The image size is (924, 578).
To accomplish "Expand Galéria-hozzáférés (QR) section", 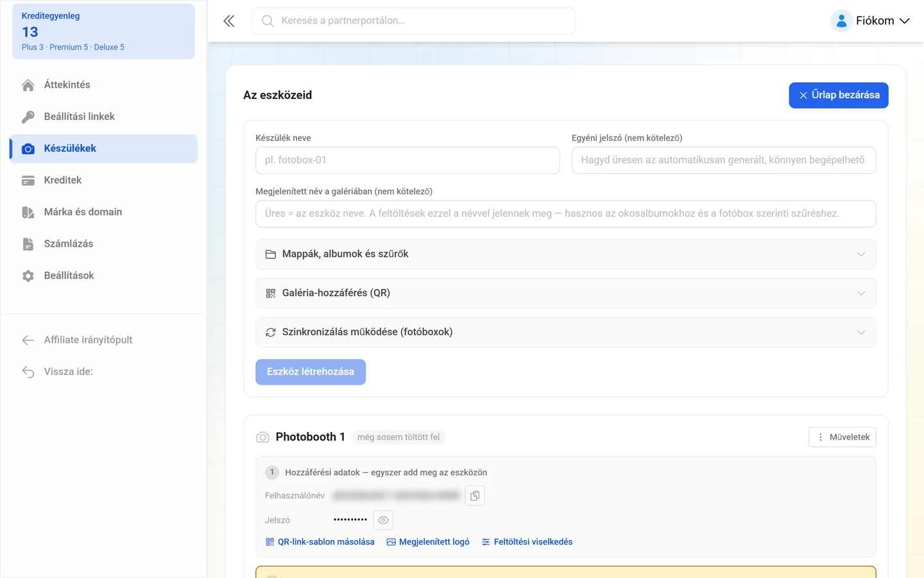I will tap(565, 293).
